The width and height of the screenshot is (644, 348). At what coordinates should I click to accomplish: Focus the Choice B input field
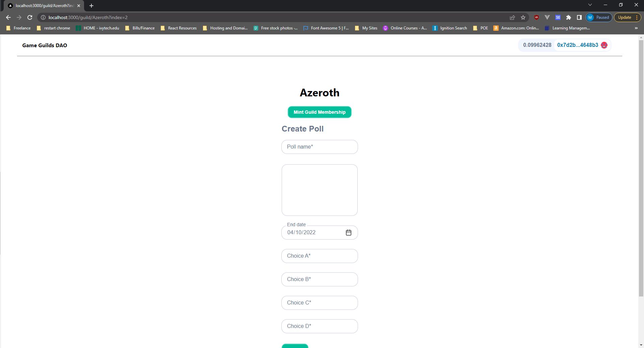tap(319, 279)
